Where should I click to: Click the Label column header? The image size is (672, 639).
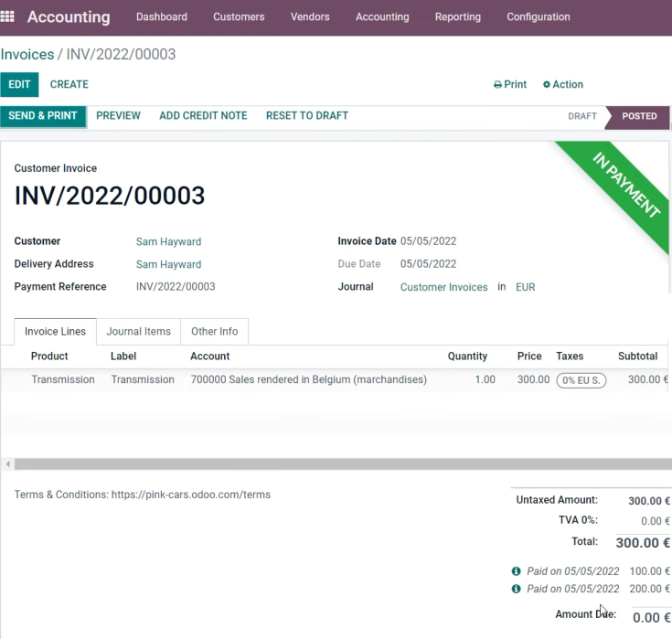[123, 357]
